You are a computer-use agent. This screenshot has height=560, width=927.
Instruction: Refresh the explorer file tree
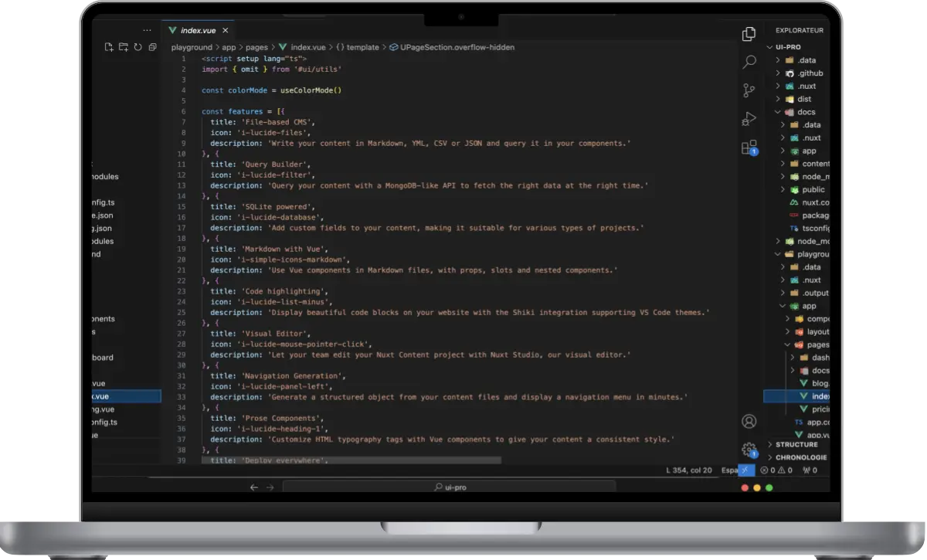coord(138,47)
